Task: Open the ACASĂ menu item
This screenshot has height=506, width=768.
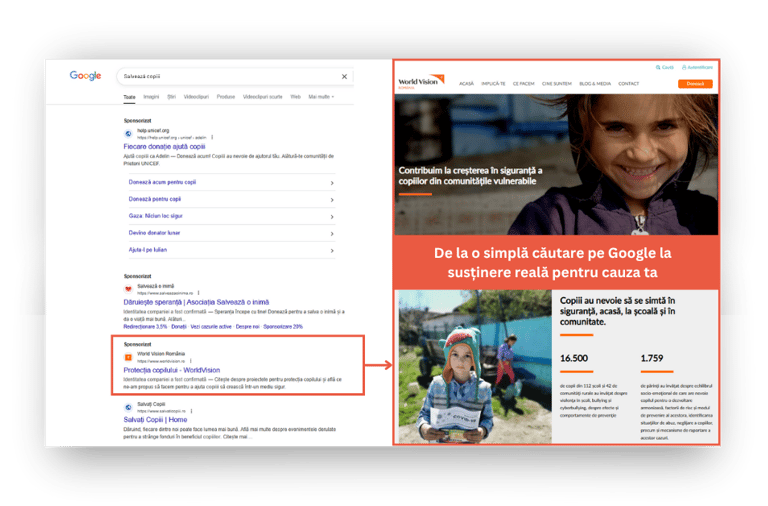Action: coord(466,84)
